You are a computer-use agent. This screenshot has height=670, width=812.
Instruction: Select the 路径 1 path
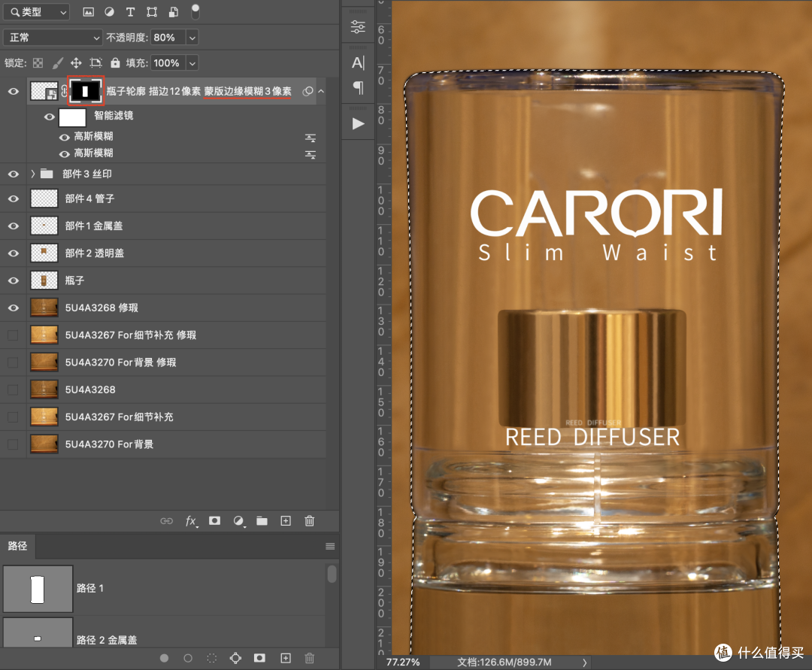(x=163, y=589)
